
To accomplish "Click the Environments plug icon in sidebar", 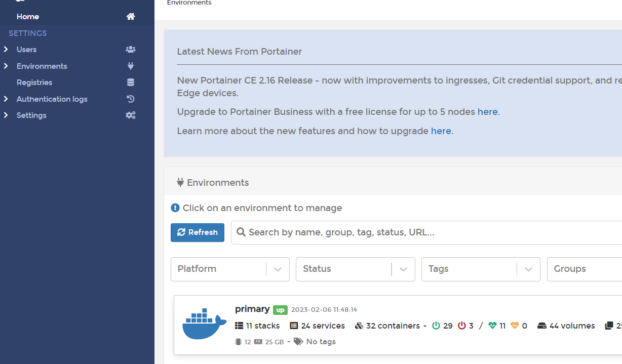I will tap(131, 66).
